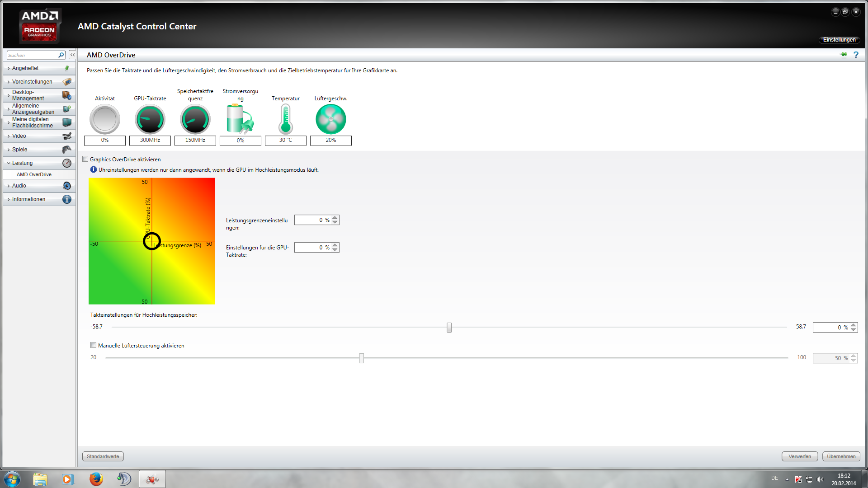This screenshot has height=488, width=868.
Task: Click the memory clock slider handle
Action: [x=449, y=327]
